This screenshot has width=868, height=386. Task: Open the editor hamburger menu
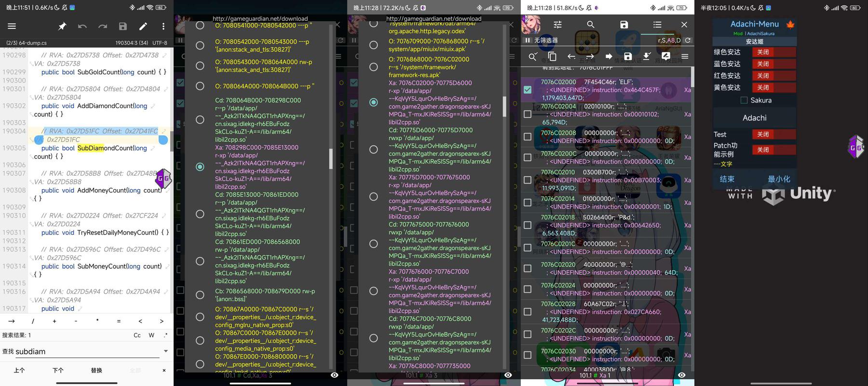coord(12,27)
